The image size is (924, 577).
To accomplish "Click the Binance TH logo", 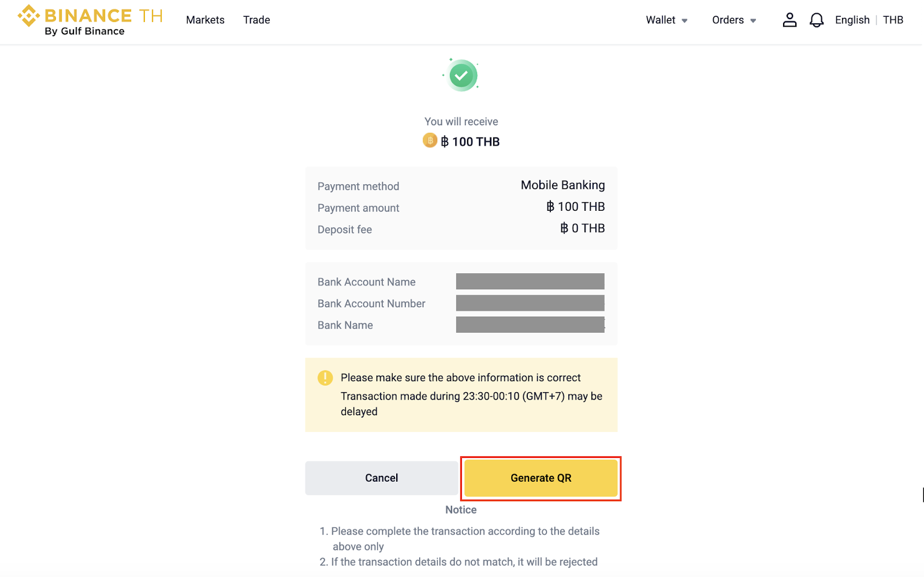I will point(90,20).
